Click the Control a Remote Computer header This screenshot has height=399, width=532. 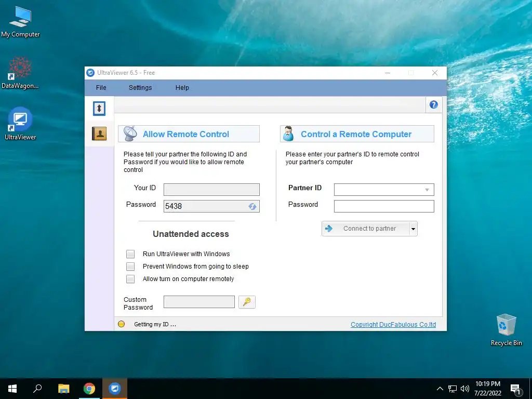[357, 134]
